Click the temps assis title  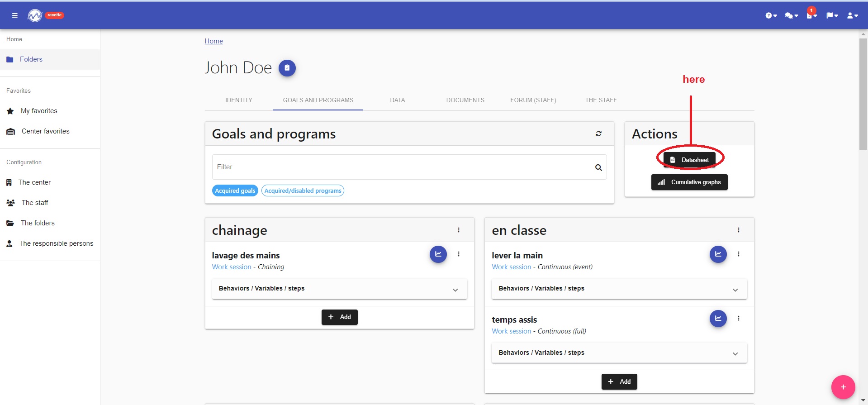[x=514, y=320]
